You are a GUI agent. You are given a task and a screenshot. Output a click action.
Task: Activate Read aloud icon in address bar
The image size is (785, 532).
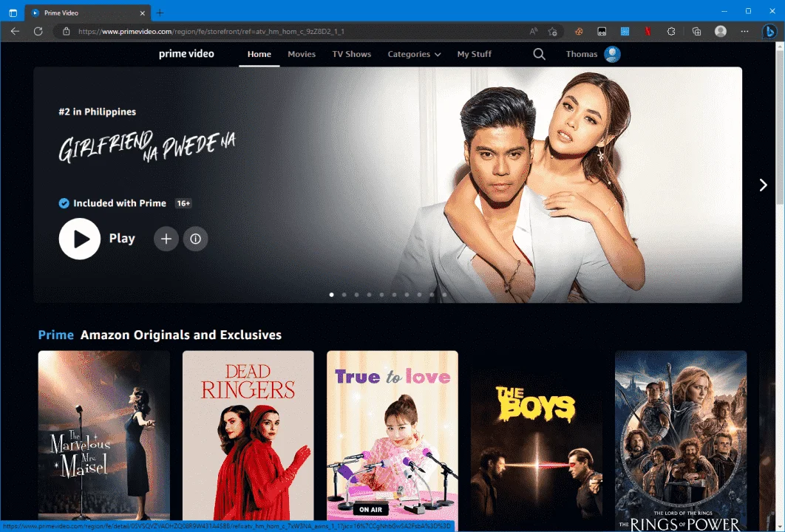click(534, 31)
